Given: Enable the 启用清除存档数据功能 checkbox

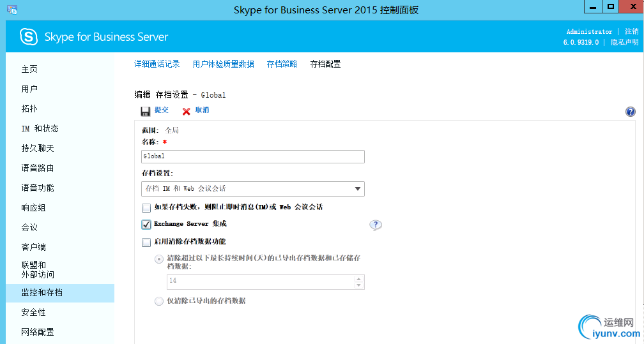Looking at the screenshot, I should 146,242.
